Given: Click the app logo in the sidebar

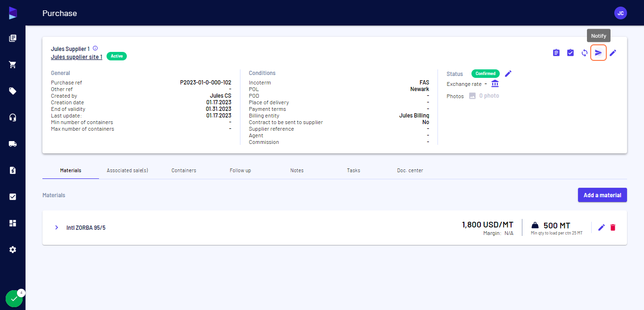Looking at the screenshot, I should (x=13, y=13).
